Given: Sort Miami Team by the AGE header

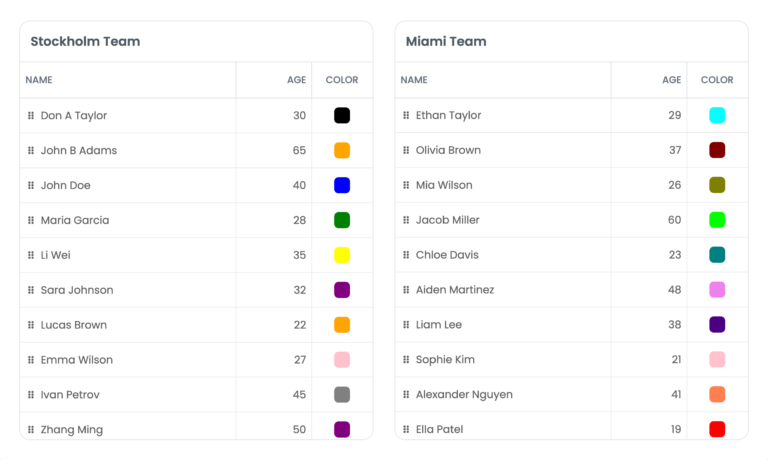Looking at the screenshot, I should 671,80.
